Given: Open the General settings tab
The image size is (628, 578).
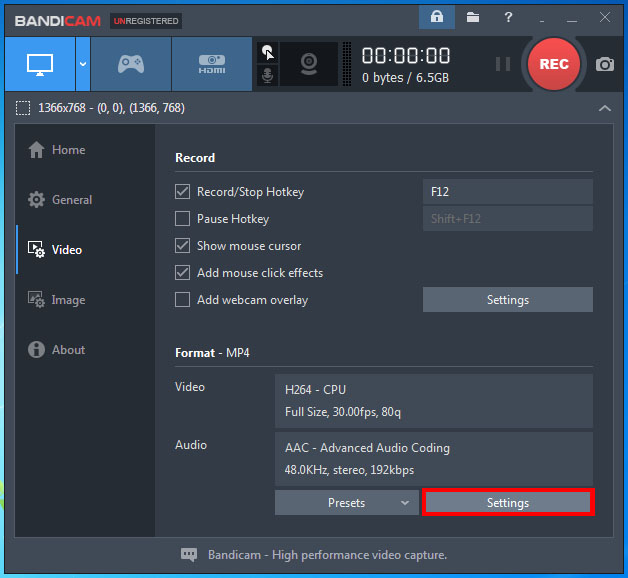Looking at the screenshot, I should click(60, 199).
